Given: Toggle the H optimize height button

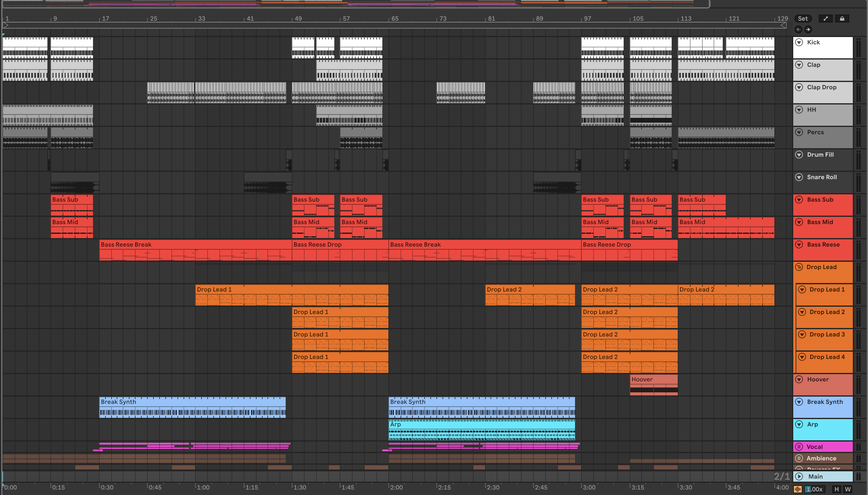Looking at the screenshot, I should (836, 489).
